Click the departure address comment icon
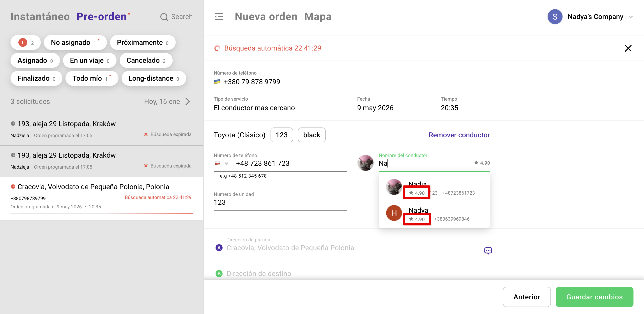Viewport: 644px width, 314px height. [488, 250]
